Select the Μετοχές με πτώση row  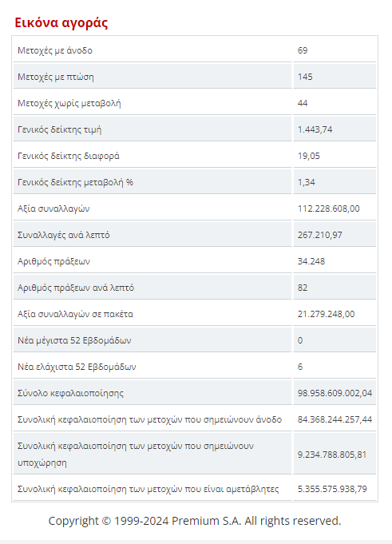coord(195,77)
